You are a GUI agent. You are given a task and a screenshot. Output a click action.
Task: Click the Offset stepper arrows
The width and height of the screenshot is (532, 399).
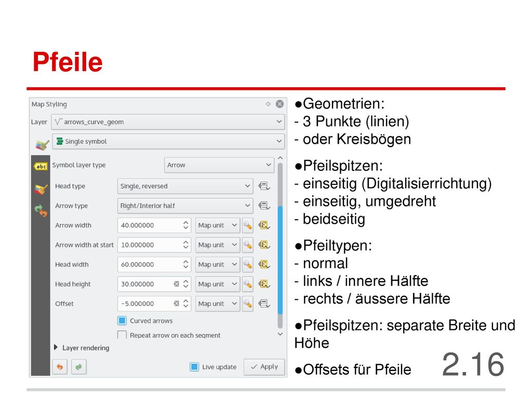pyautogui.click(x=185, y=303)
